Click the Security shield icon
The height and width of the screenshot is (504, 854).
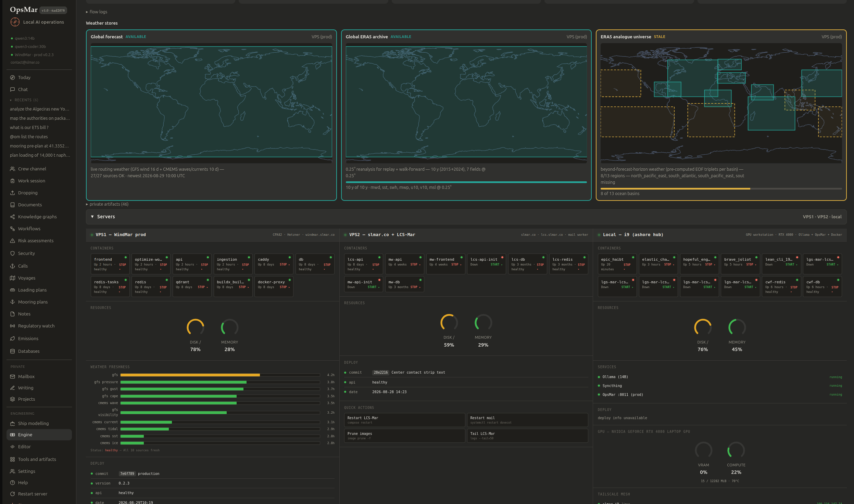pyautogui.click(x=12, y=254)
